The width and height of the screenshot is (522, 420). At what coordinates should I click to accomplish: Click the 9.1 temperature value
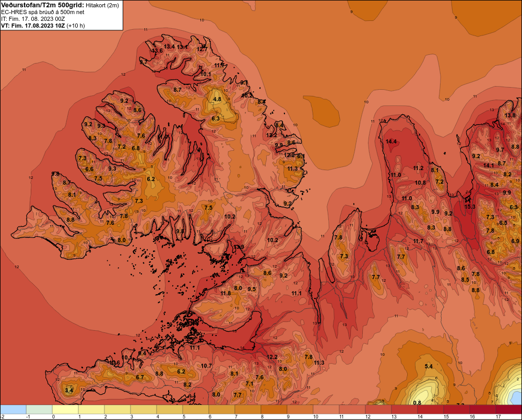click(x=244, y=82)
